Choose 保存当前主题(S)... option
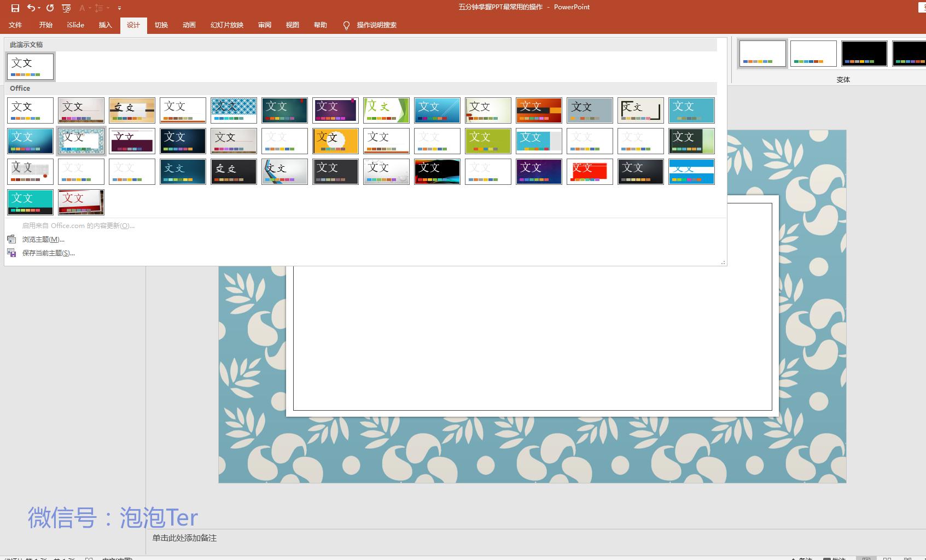 [x=48, y=253]
